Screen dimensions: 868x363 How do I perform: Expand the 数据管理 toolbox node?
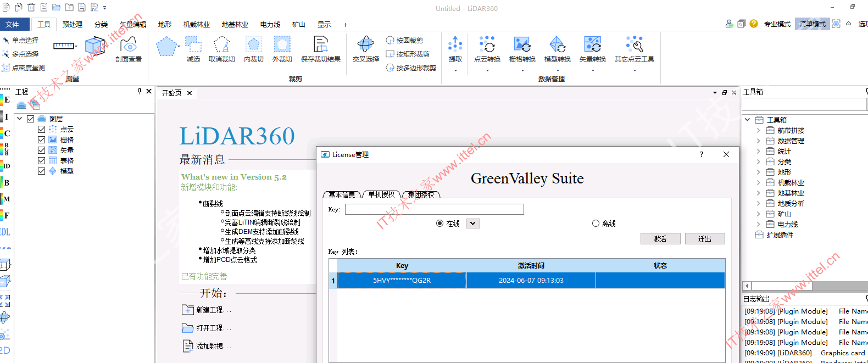pos(758,141)
